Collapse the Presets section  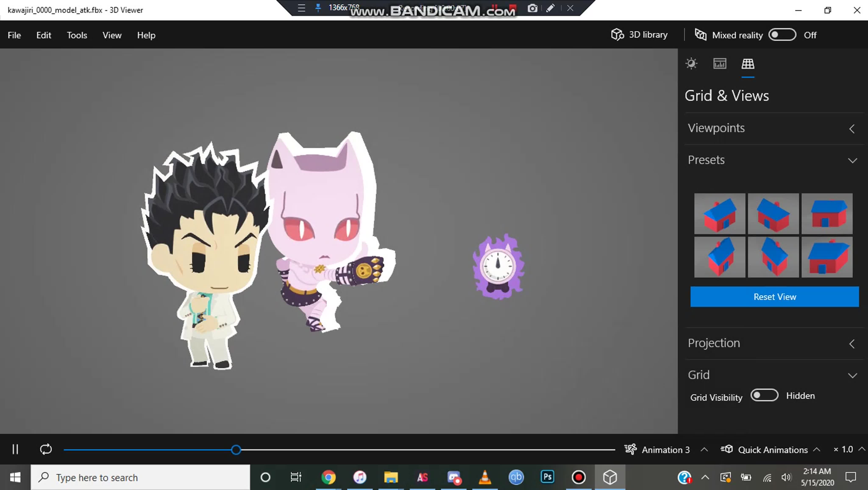774,160
